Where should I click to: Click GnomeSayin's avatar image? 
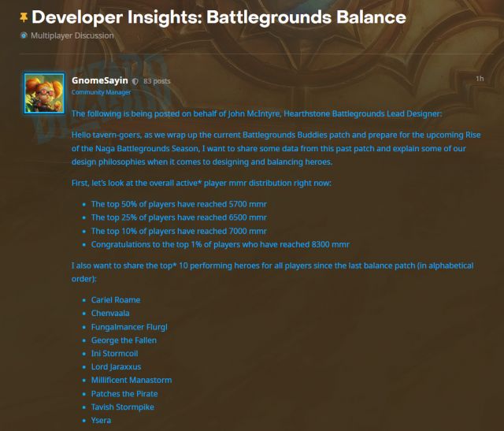pyautogui.click(x=44, y=93)
